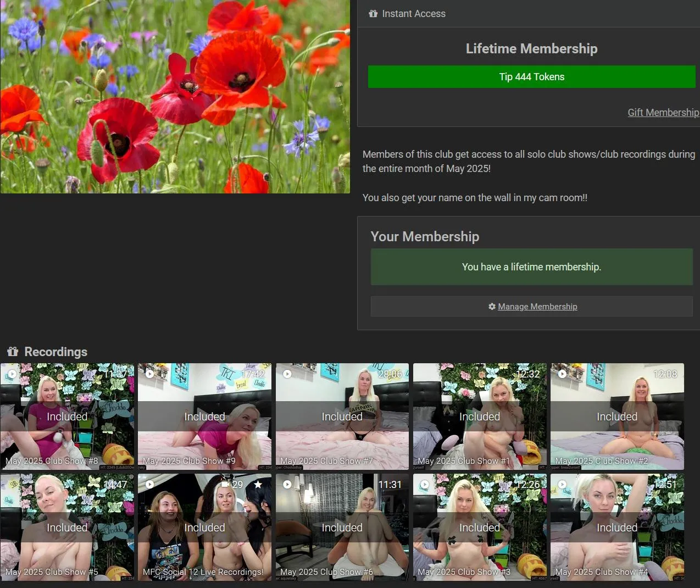Click the Tip 444 Tokens button
The width and height of the screenshot is (700, 588).
click(531, 77)
